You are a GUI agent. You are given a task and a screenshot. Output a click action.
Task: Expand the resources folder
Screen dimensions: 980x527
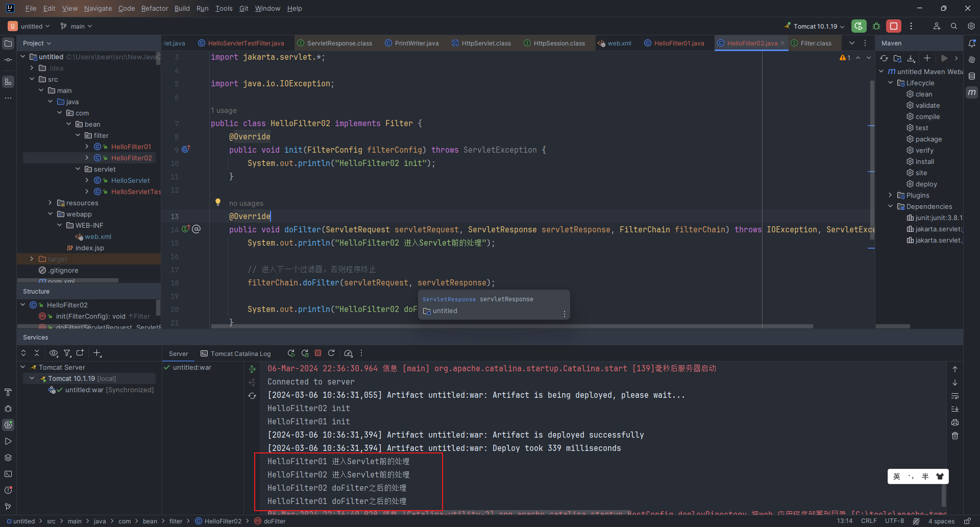[x=50, y=203]
